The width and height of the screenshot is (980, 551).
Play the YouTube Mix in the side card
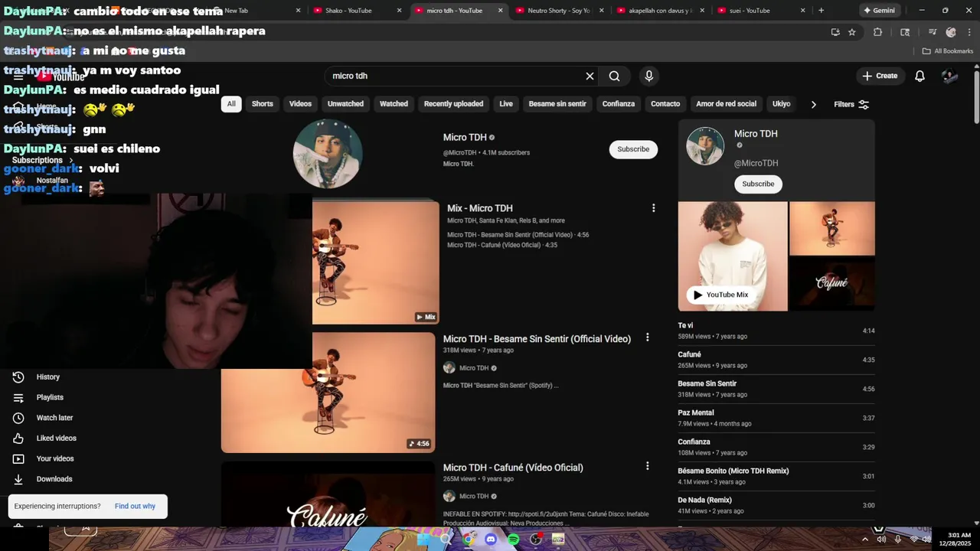point(720,295)
